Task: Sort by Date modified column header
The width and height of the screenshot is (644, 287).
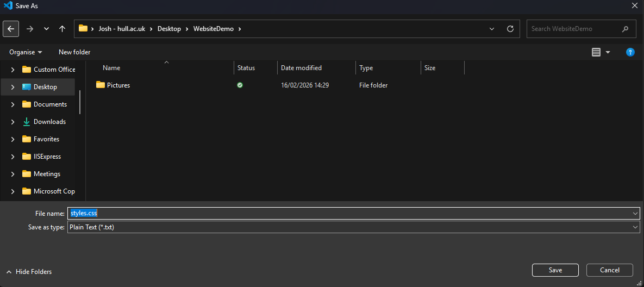Action: tap(301, 68)
